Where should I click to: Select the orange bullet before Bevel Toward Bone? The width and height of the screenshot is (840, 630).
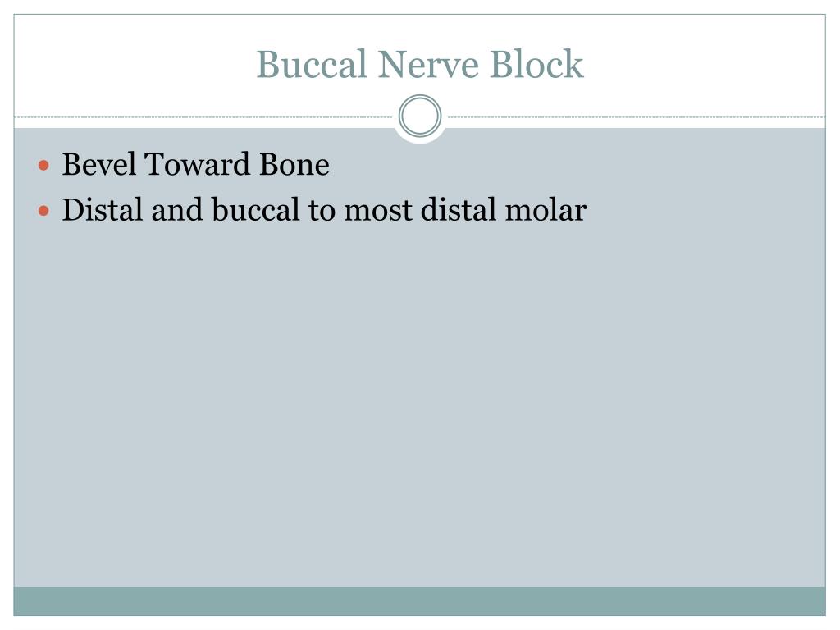pos(44,165)
